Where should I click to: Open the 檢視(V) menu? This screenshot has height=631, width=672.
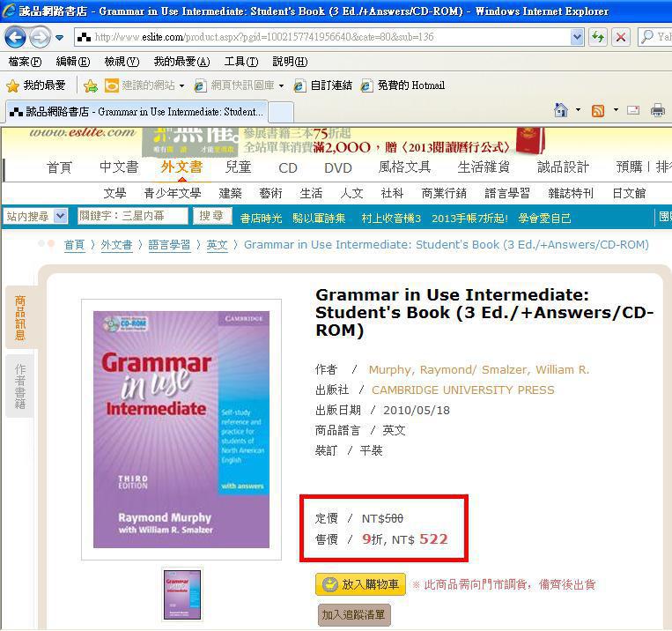(122, 62)
